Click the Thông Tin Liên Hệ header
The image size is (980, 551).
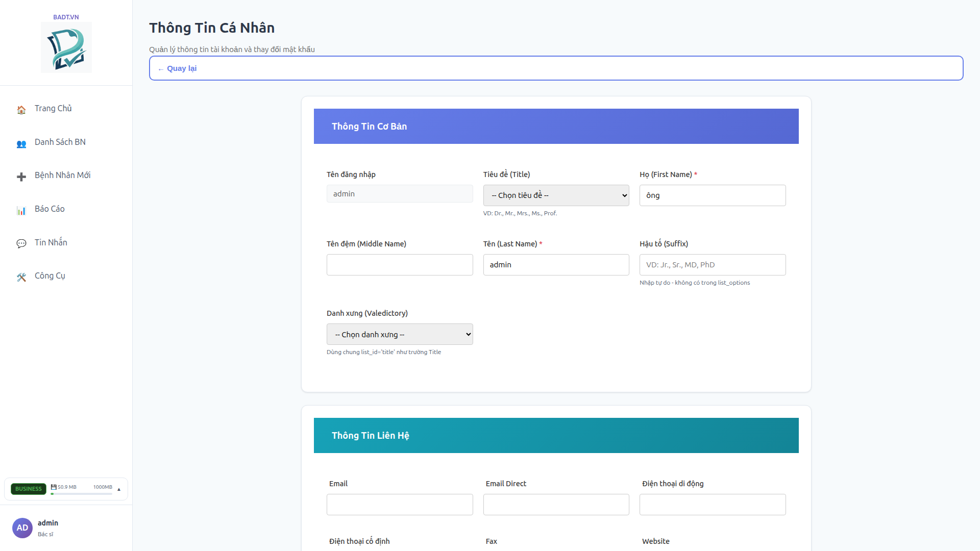point(556,435)
